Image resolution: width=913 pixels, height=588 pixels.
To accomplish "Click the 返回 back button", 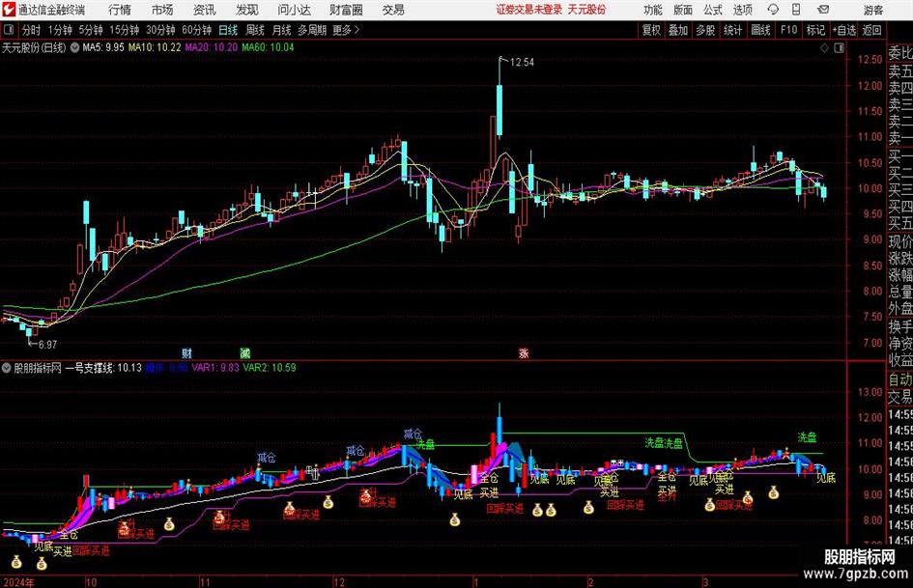I will 871,30.
